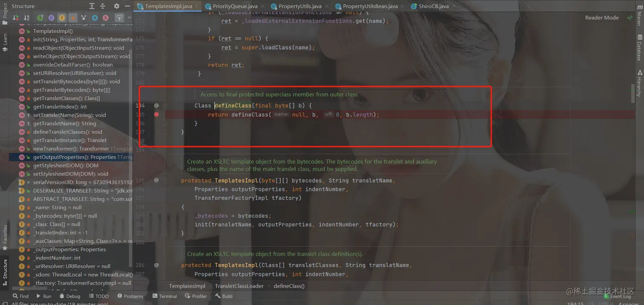
Task: Toggle Show Lambdas filter icon
Action: [x=106, y=18]
